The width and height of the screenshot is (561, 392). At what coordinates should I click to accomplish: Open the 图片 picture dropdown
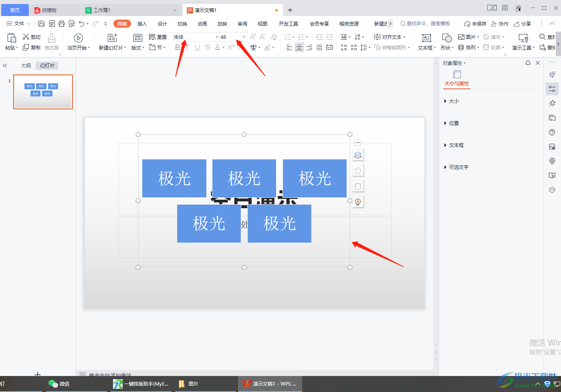pyautogui.click(x=468, y=37)
